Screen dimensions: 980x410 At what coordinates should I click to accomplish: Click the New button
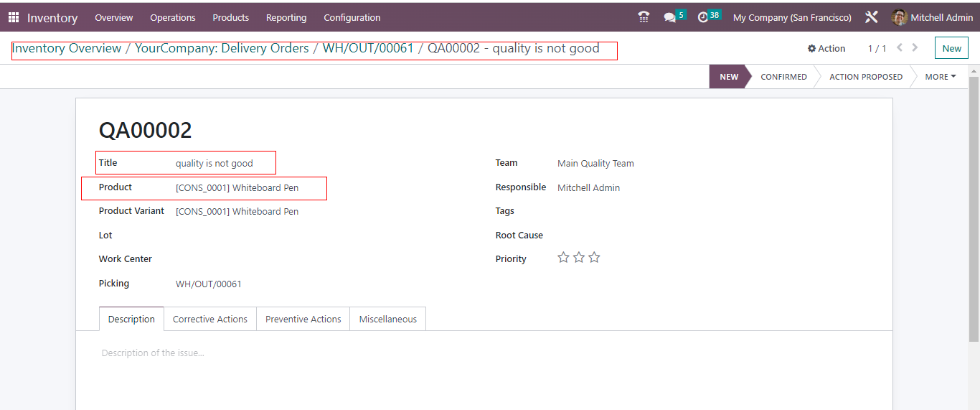click(x=951, y=48)
